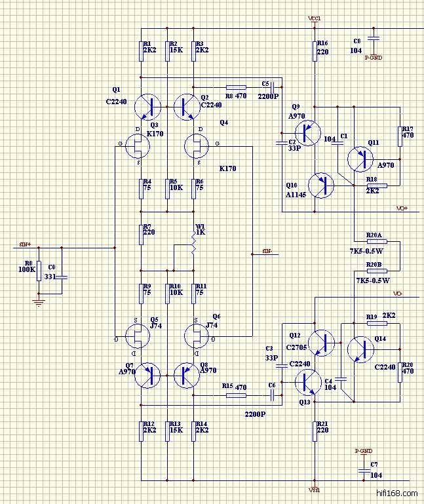This screenshot has width=424, height=504.
Task: Click the Q1 C2240 transistor symbol
Action: [146, 106]
